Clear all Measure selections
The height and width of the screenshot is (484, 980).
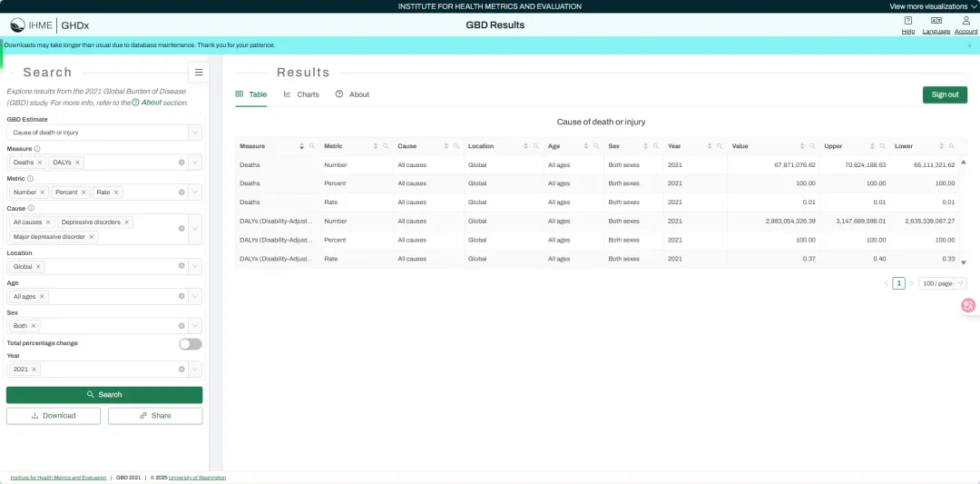point(181,163)
